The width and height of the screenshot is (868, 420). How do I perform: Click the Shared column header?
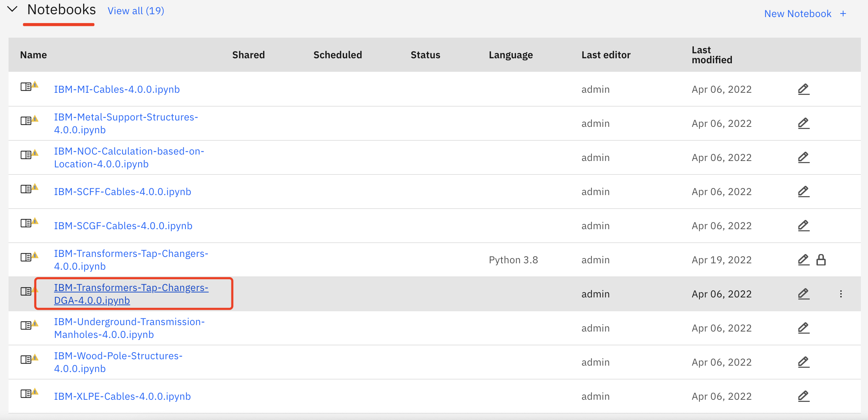[248, 55]
